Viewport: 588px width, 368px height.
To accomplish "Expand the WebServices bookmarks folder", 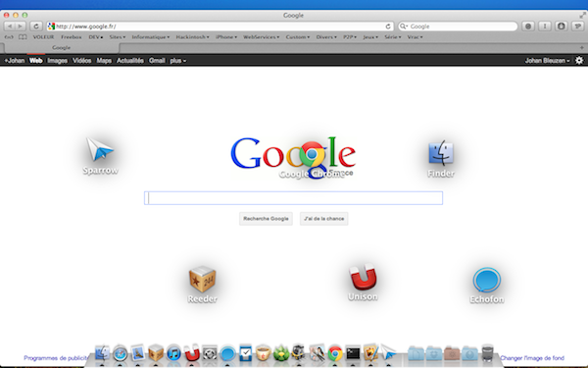I will pos(261,37).
